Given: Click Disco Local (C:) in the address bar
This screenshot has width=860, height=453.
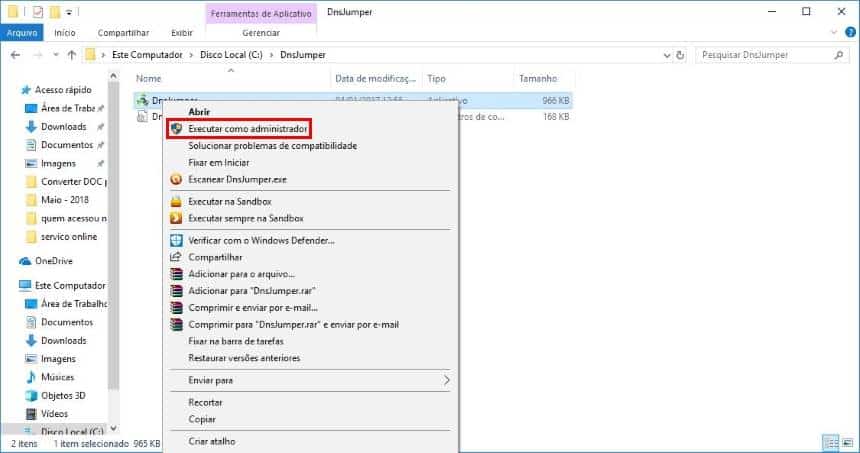Looking at the screenshot, I should pyautogui.click(x=231, y=55).
